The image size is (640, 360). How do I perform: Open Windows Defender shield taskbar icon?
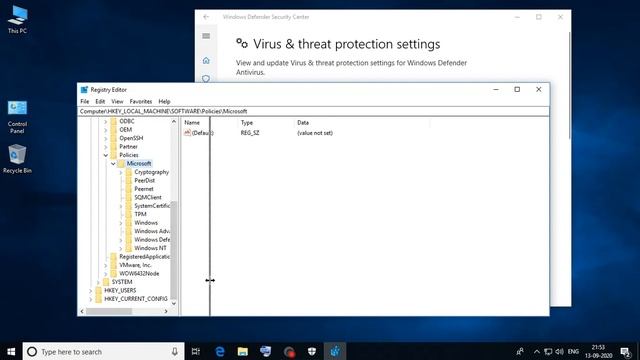(312, 351)
